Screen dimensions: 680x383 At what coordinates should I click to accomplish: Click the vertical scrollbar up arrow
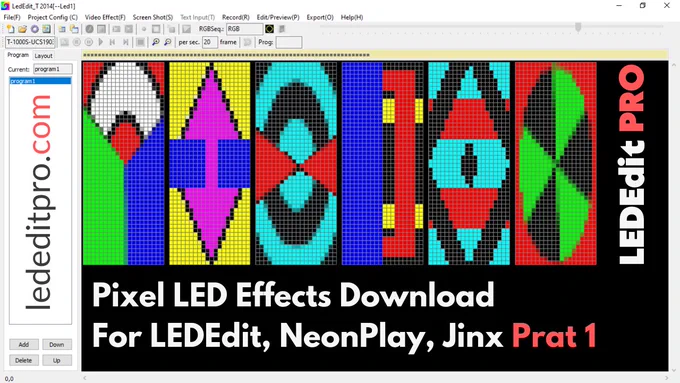point(674,65)
